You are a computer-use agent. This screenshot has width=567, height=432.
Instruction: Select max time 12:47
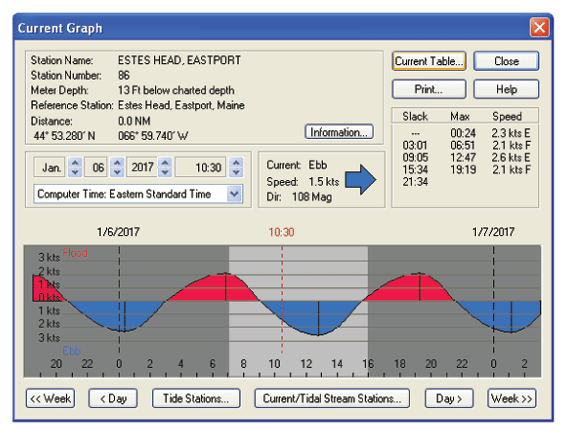click(463, 158)
